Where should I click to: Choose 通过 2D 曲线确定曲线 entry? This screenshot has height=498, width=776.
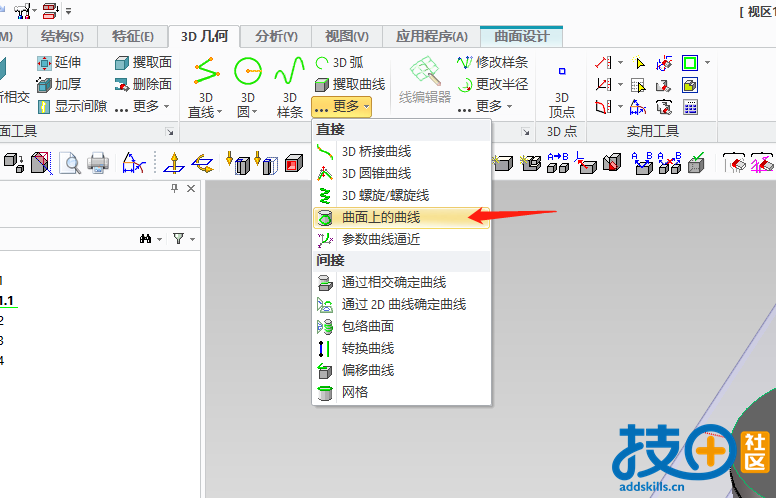coord(401,304)
